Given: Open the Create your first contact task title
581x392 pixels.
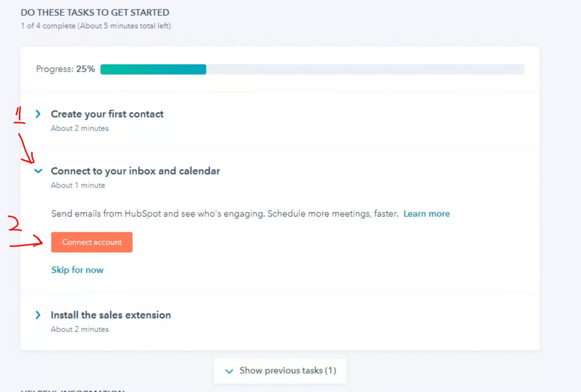Looking at the screenshot, I should (107, 114).
